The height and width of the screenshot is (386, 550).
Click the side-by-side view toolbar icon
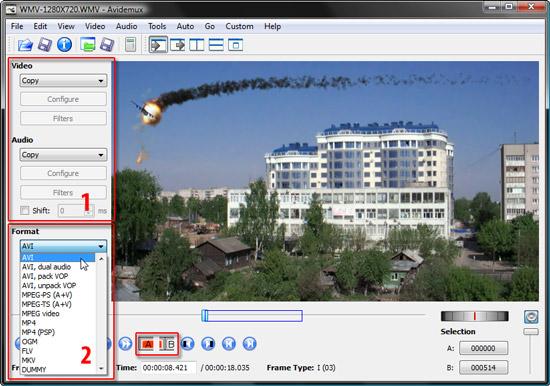tap(196, 45)
